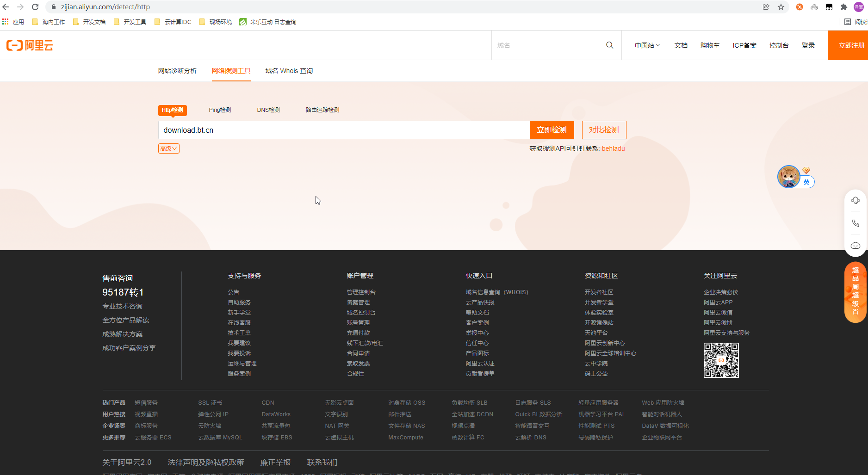Open the 云解析 DNS footer link
The height and width of the screenshot is (475, 868).
(x=531, y=438)
